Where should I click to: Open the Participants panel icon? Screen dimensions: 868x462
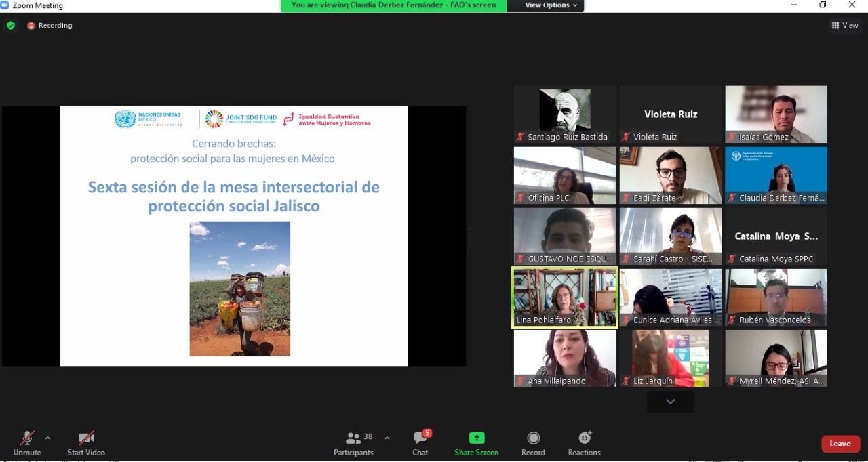click(353, 438)
